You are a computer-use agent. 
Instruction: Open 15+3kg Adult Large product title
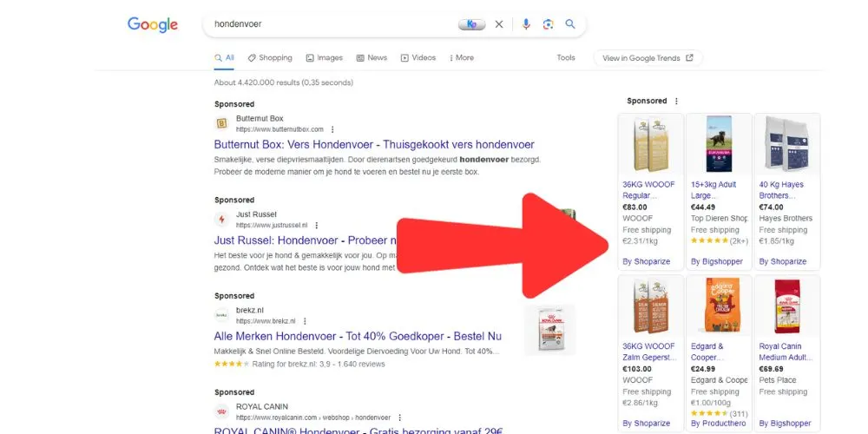(x=713, y=190)
